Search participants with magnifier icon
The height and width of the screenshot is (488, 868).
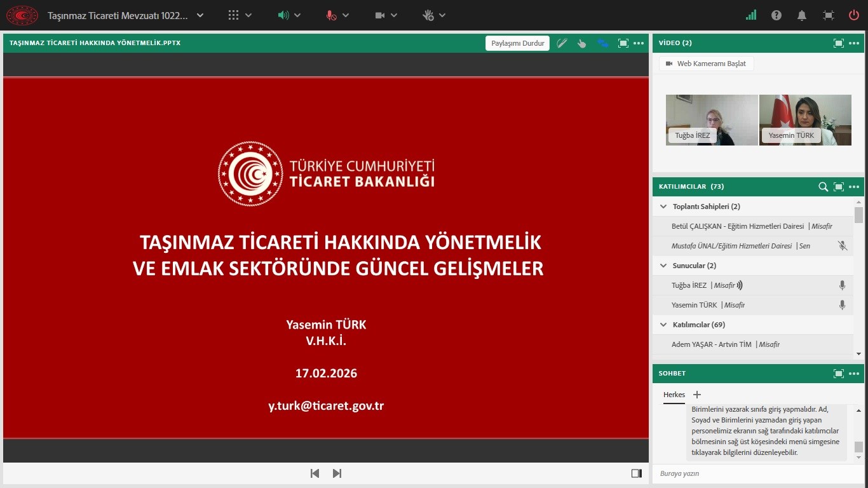point(823,187)
